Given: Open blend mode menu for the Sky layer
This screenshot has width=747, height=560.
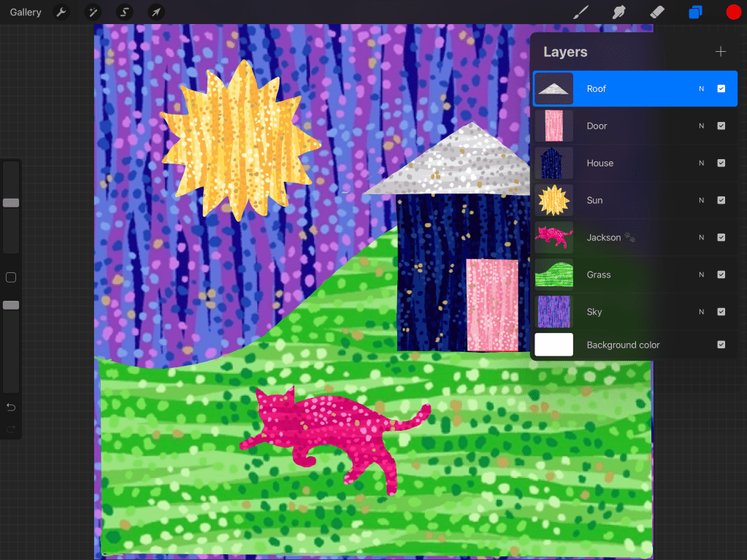Looking at the screenshot, I should [x=701, y=311].
